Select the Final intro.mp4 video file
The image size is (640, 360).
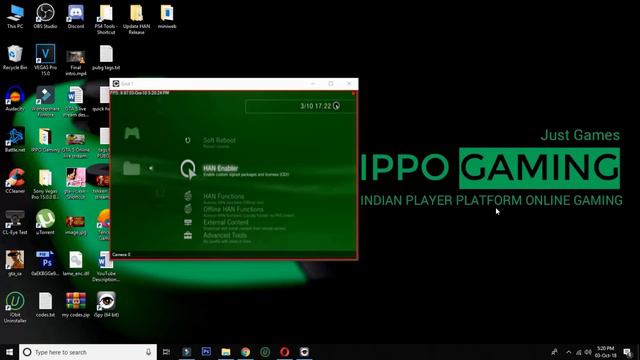[76, 62]
